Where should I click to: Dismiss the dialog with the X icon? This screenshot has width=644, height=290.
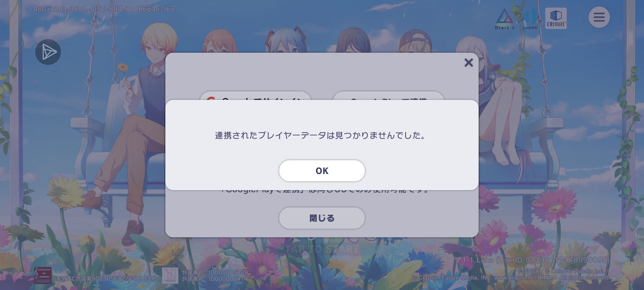[x=469, y=63]
